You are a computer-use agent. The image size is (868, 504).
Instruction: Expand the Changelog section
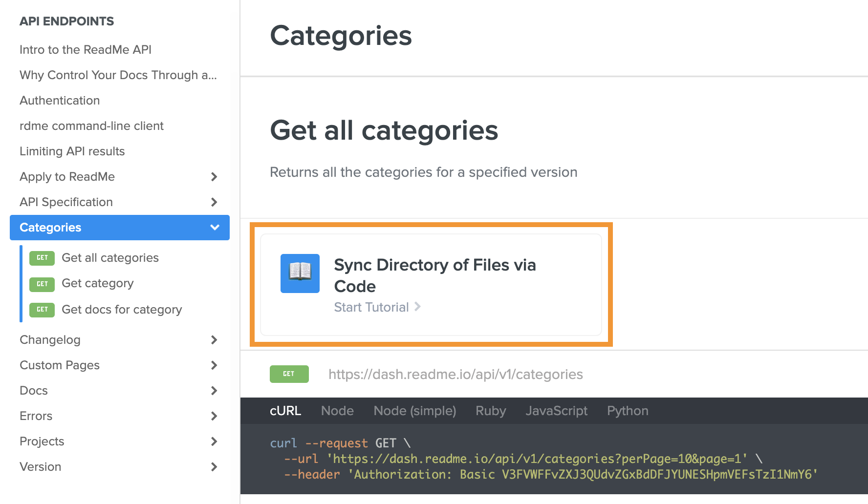click(214, 340)
